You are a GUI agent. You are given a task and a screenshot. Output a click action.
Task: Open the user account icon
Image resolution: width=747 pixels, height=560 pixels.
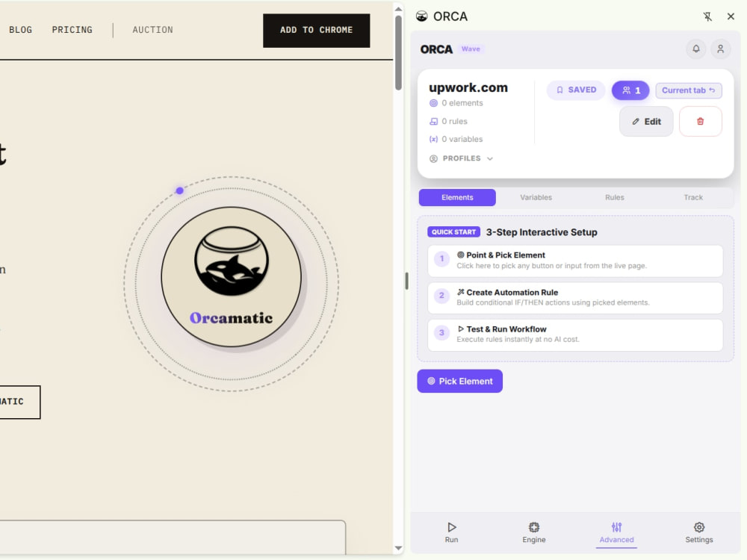coord(720,49)
